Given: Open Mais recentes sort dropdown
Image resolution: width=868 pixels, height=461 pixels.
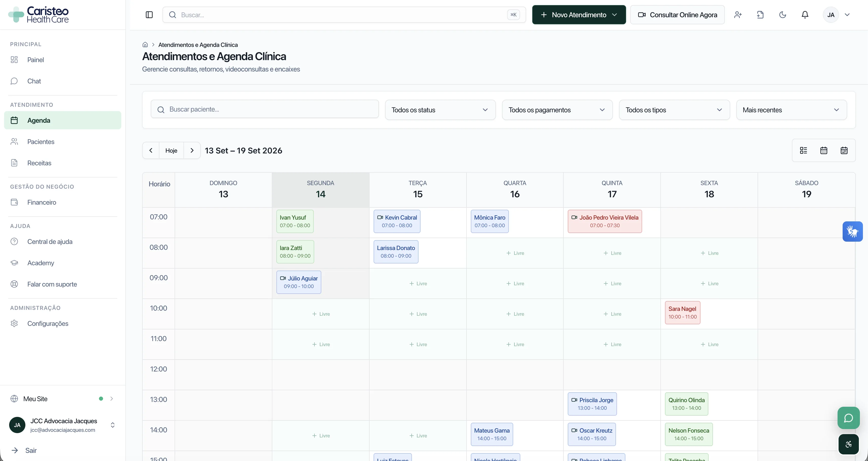Looking at the screenshot, I should pyautogui.click(x=791, y=110).
